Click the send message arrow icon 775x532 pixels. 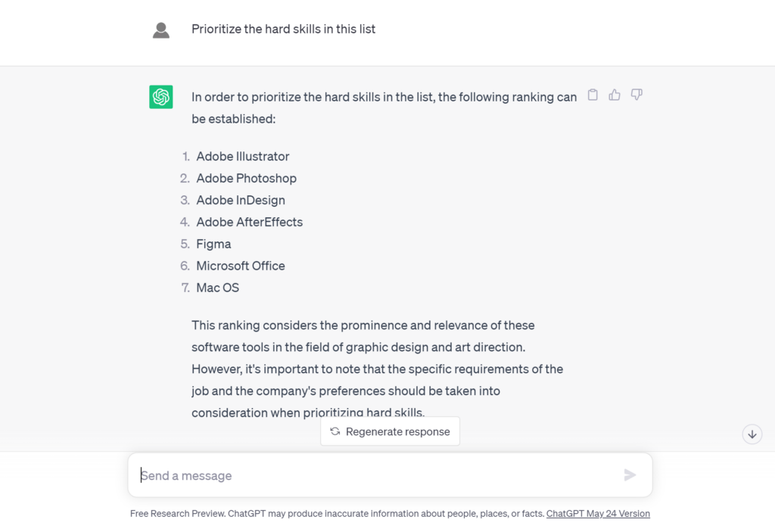pyautogui.click(x=630, y=475)
